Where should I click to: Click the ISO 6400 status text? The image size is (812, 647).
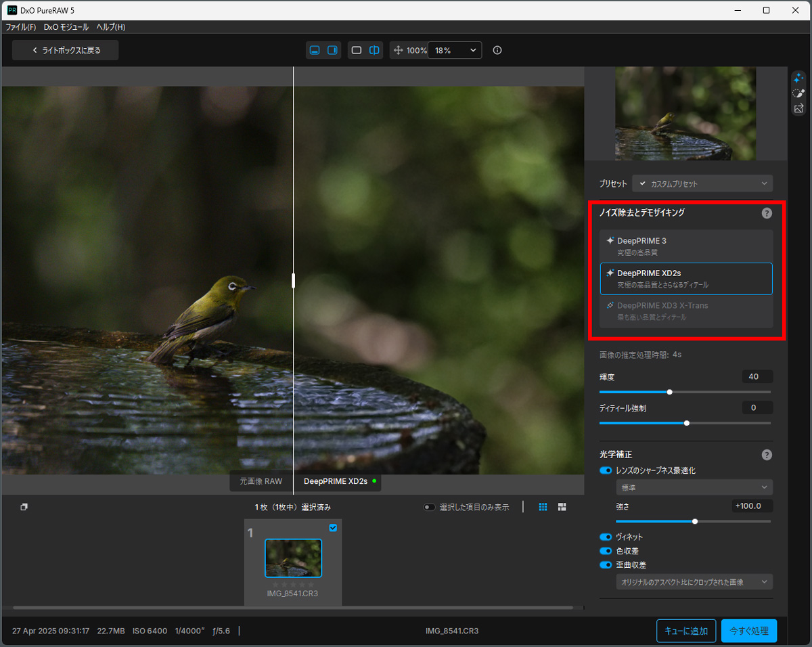click(150, 631)
